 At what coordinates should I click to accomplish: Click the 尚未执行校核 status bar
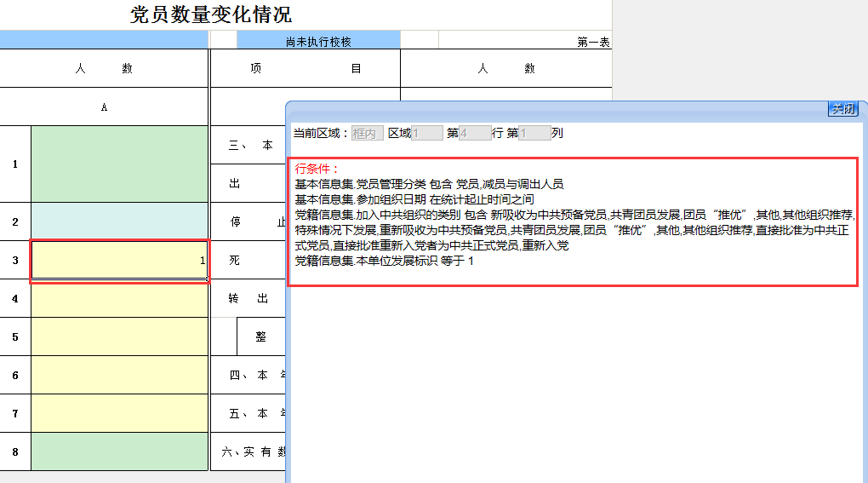coord(318,42)
